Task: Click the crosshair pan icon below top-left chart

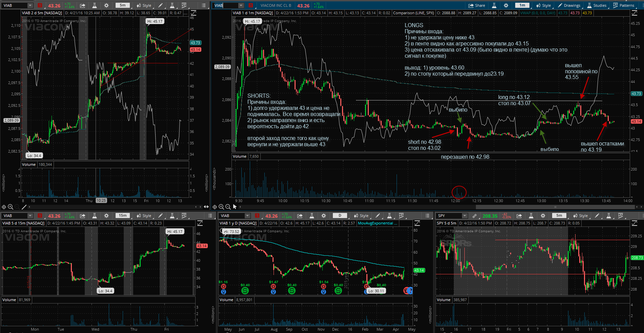Action: 4,207
